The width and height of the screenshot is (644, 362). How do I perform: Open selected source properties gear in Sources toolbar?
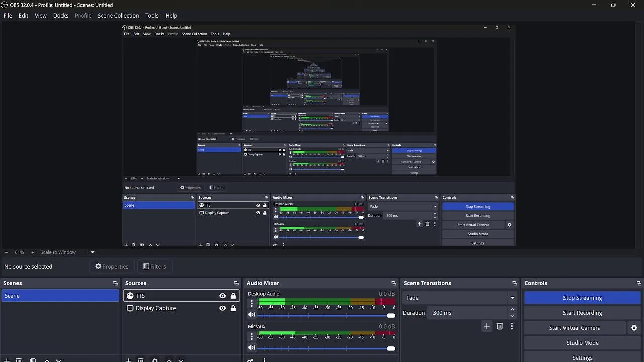click(x=155, y=360)
